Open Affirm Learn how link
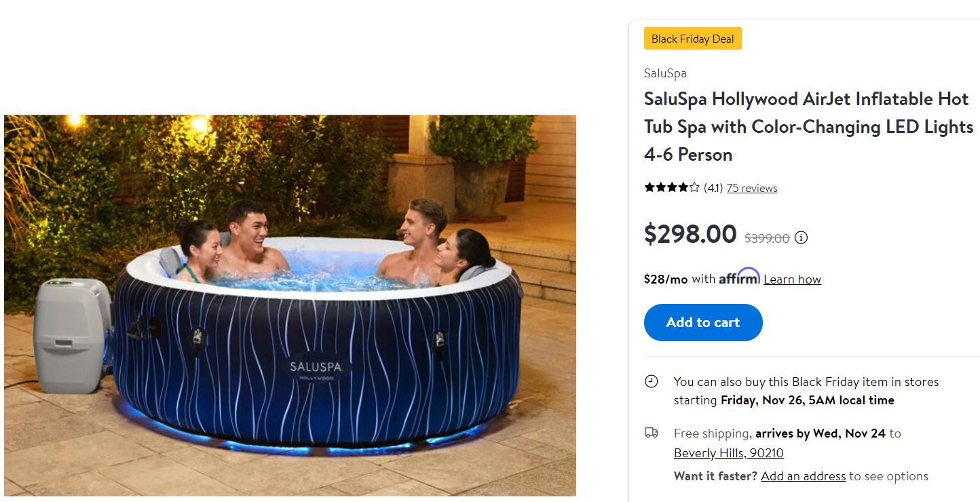The width and height of the screenshot is (980, 502). coord(792,279)
